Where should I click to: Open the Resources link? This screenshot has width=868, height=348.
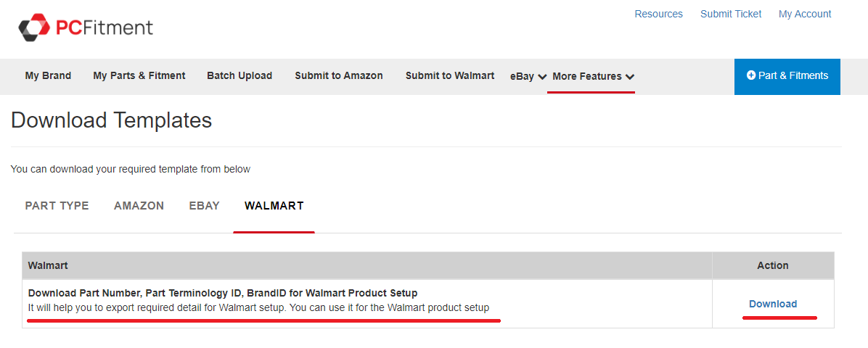coord(658,14)
